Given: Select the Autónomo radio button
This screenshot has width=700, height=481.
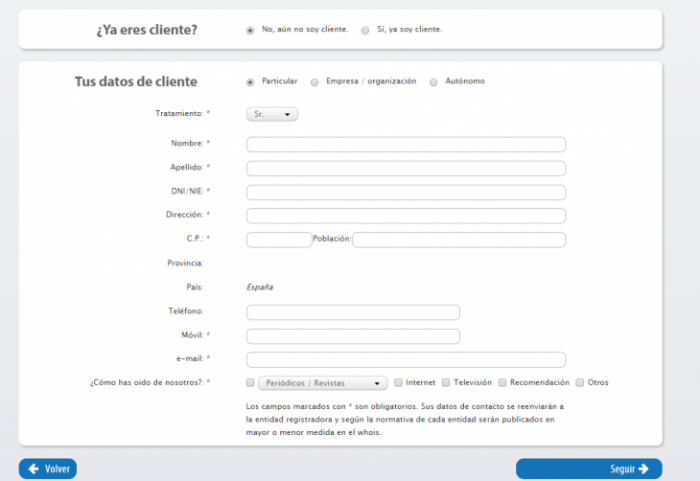Looking at the screenshot, I should [x=434, y=82].
